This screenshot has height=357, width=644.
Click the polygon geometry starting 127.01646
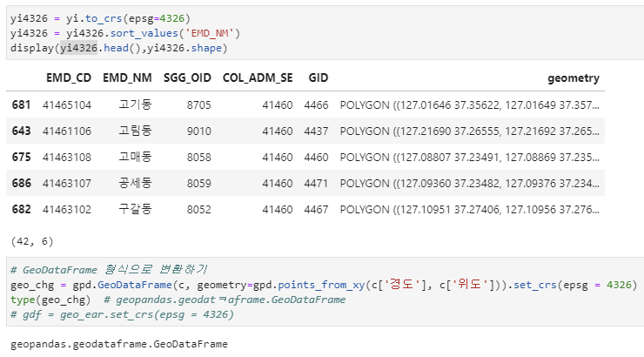click(x=469, y=105)
